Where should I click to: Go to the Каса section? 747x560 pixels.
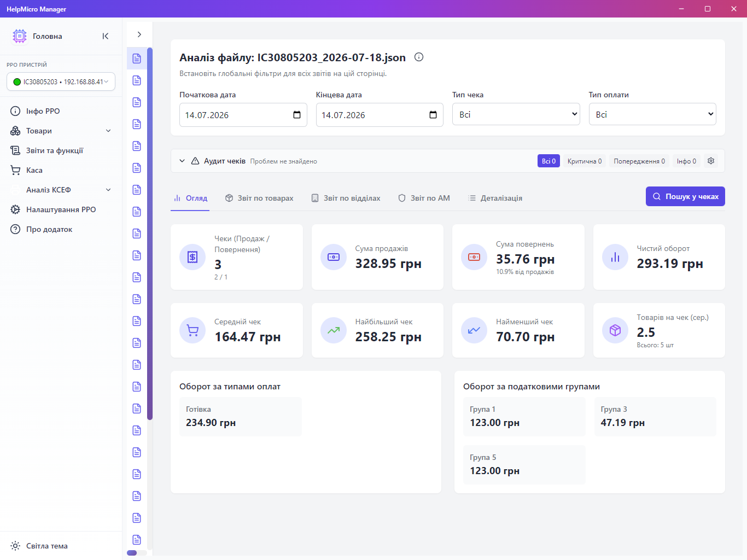(x=61, y=170)
